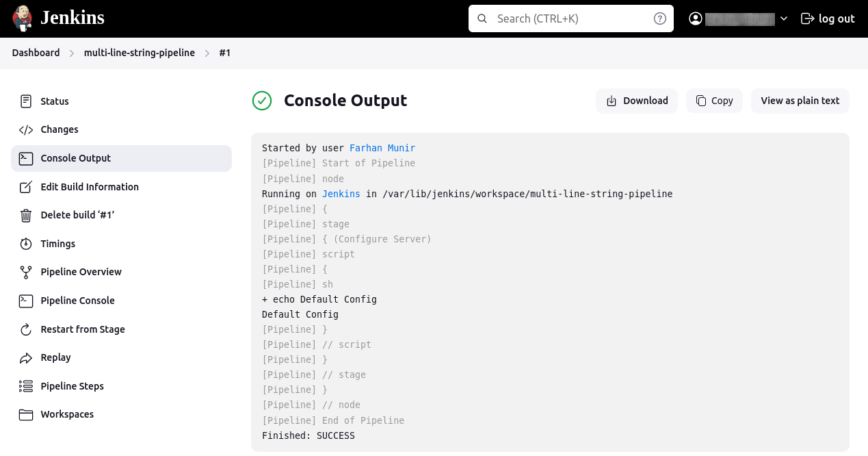This screenshot has height=456, width=868.
Task: Click the 'Console Output' page heading
Action: (345, 101)
